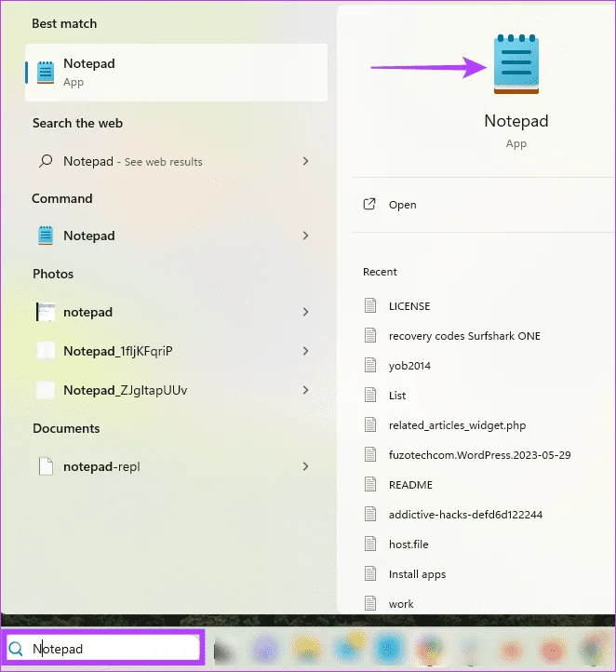Click the large Notepad app icon in preview pane

(516, 64)
